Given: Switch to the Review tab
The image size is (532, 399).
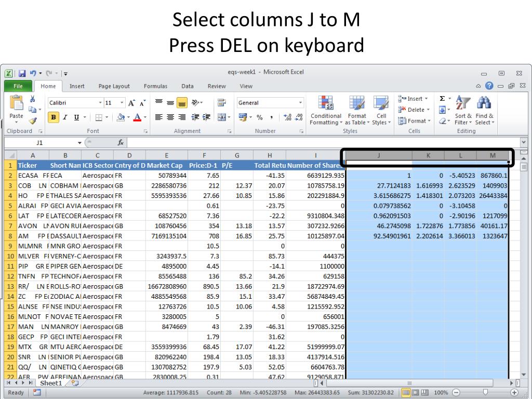Looking at the screenshot, I should 217,86.
